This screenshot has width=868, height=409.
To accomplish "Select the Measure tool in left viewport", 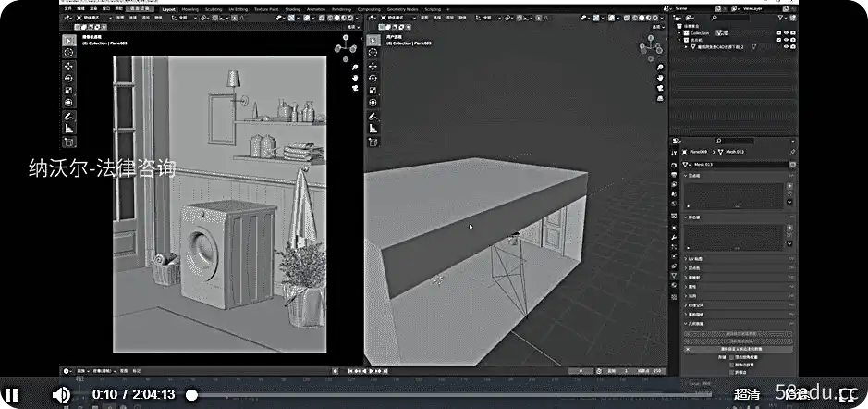I will 68,129.
